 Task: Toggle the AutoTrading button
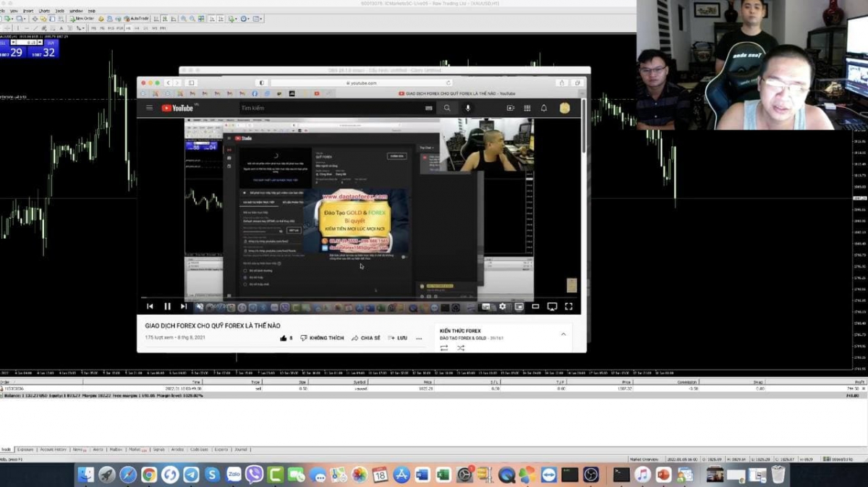coord(138,19)
